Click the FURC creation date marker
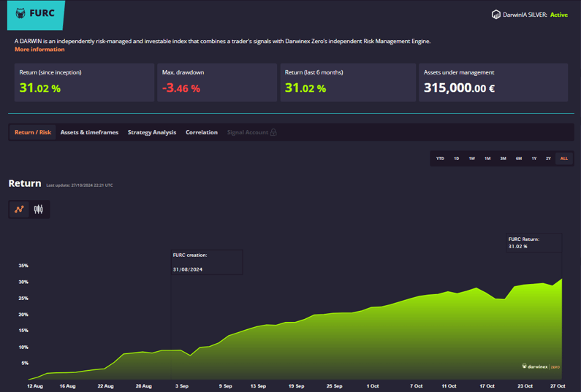 coord(206,262)
